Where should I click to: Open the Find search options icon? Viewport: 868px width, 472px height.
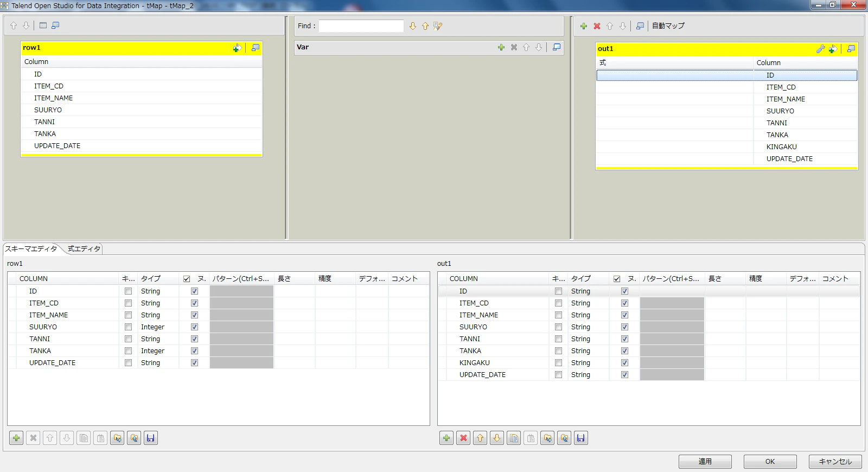(438, 26)
